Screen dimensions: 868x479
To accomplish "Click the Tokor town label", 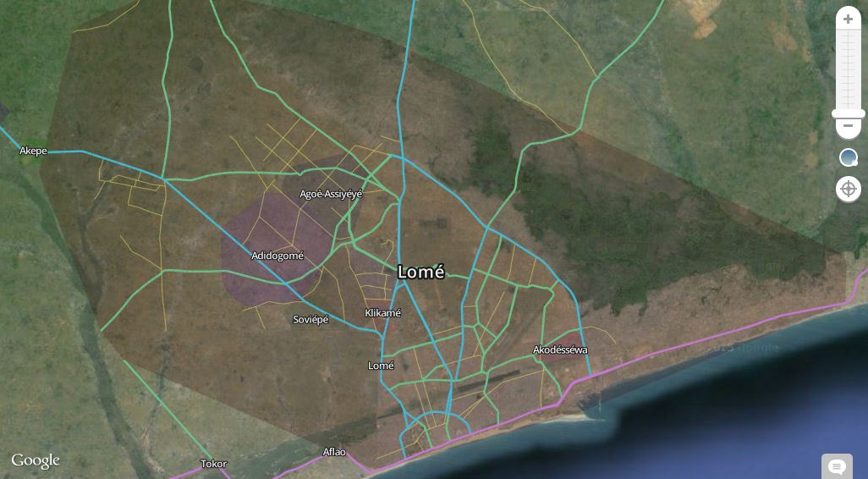I will point(214,464).
